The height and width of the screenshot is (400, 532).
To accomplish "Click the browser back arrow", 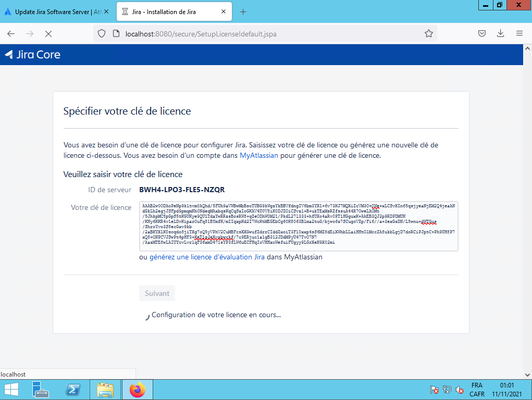I will coord(11,33).
